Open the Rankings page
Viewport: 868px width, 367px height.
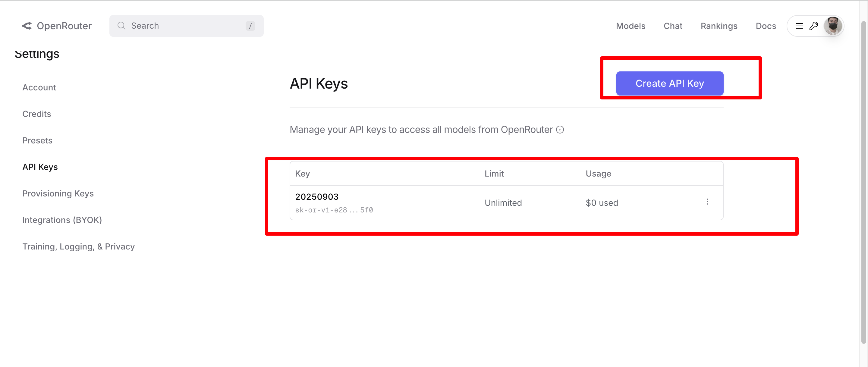tap(719, 26)
